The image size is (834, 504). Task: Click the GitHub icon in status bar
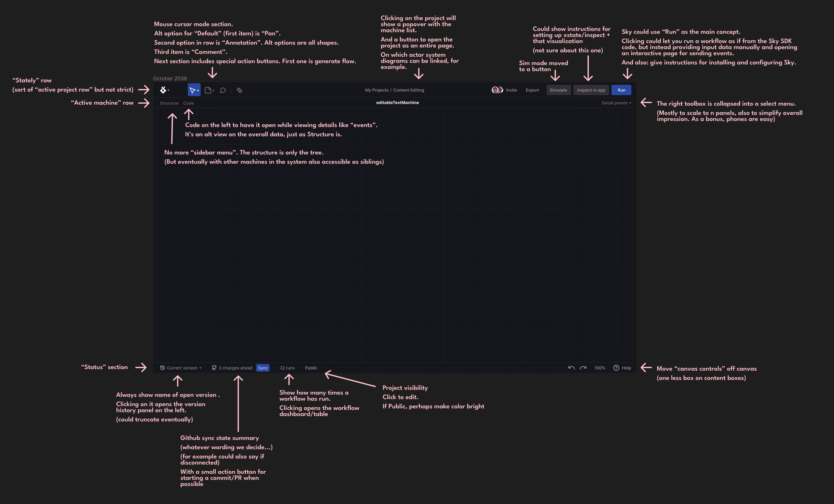pyautogui.click(x=214, y=368)
